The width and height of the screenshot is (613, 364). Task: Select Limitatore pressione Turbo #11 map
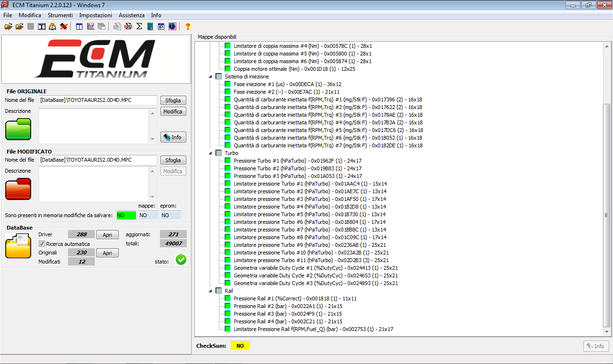point(311,260)
